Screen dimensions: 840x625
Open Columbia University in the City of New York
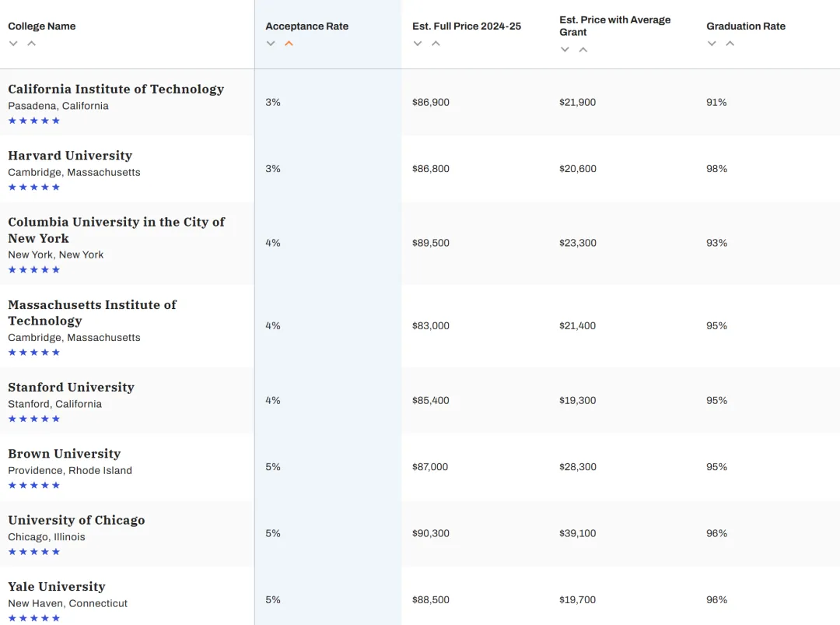pos(116,230)
